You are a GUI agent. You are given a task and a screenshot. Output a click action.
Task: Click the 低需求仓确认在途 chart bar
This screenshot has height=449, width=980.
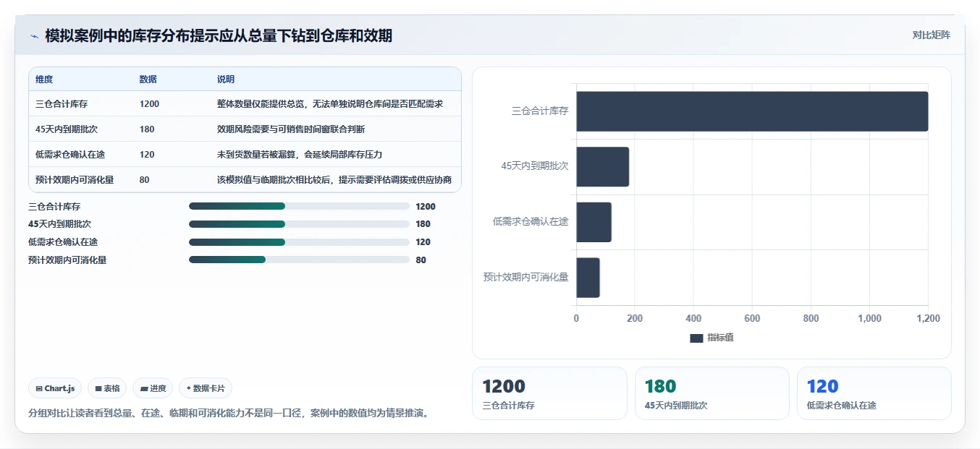(x=594, y=222)
